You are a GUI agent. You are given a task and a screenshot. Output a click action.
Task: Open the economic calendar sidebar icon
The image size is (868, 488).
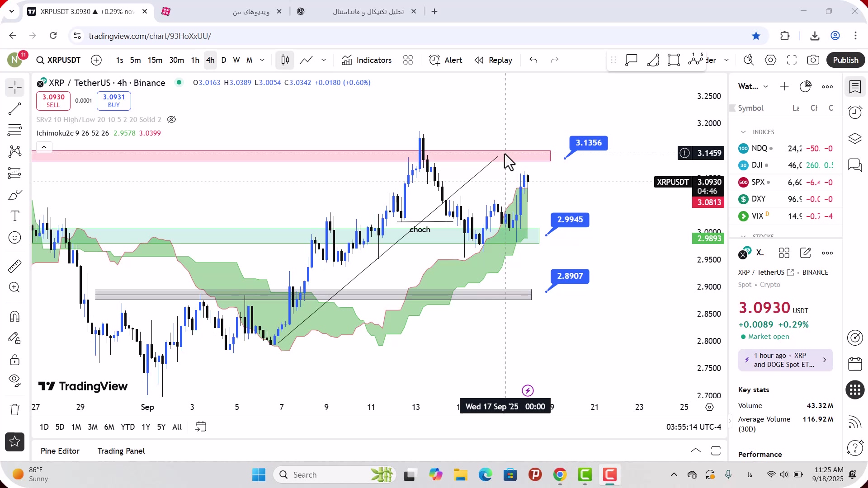pyautogui.click(x=855, y=364)
